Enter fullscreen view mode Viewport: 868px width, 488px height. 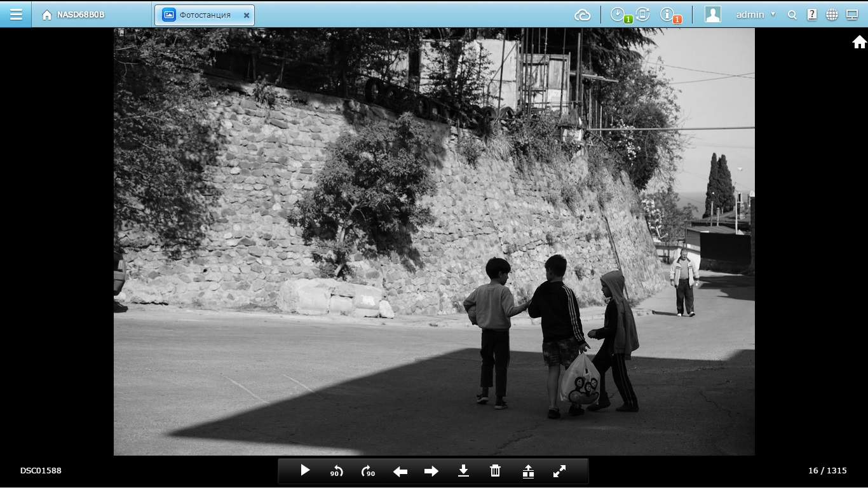pyautogui.click(x=559, y=471)
